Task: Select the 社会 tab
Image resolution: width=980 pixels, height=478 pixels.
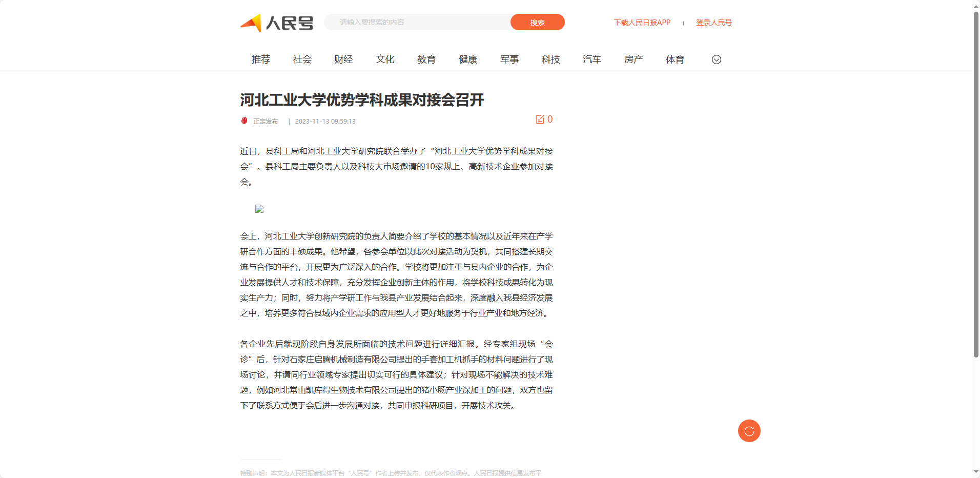Action: pos(302,59)
